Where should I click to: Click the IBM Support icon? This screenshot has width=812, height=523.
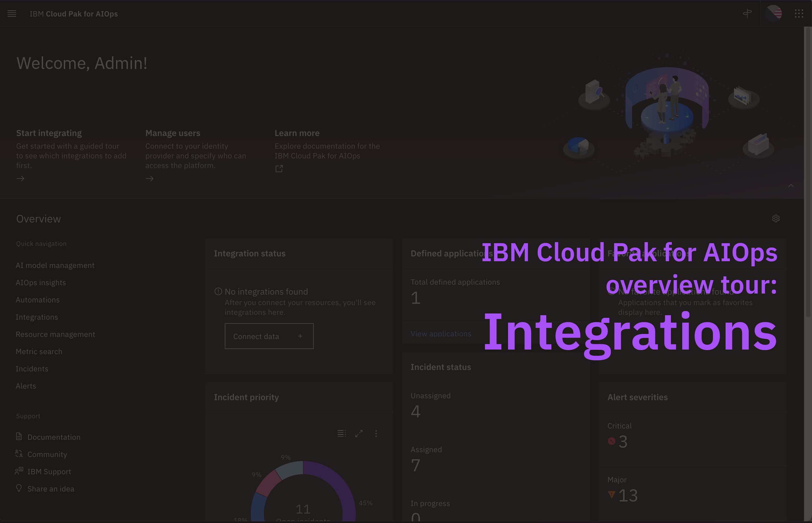[x=19, y=471]
